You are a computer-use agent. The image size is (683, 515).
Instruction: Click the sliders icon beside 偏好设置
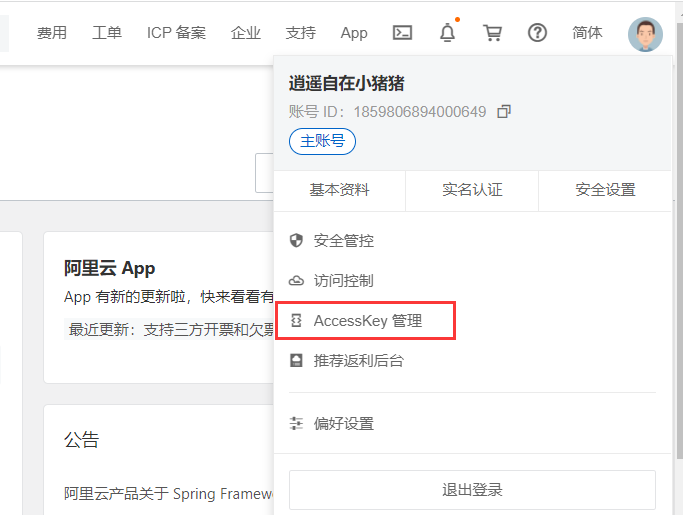coord(296,423)
